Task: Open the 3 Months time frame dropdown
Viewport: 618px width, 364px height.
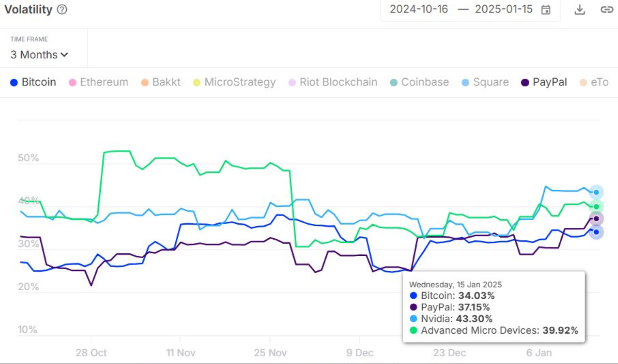Action: point(39,54)
